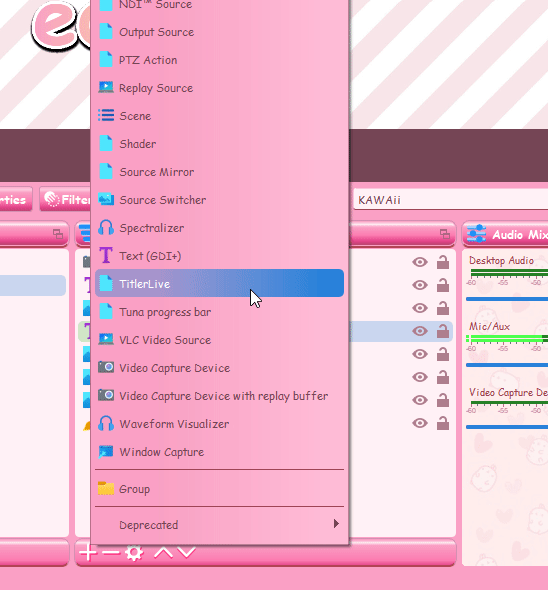Click the Window Capture icon

(x=106, y=451)
